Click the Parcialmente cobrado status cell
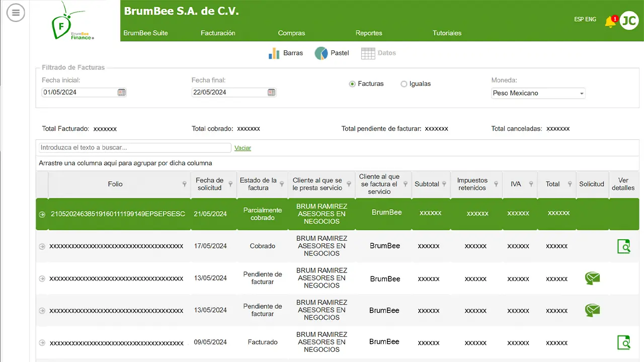The image size is (644, 362). click(x=263, y=214)
